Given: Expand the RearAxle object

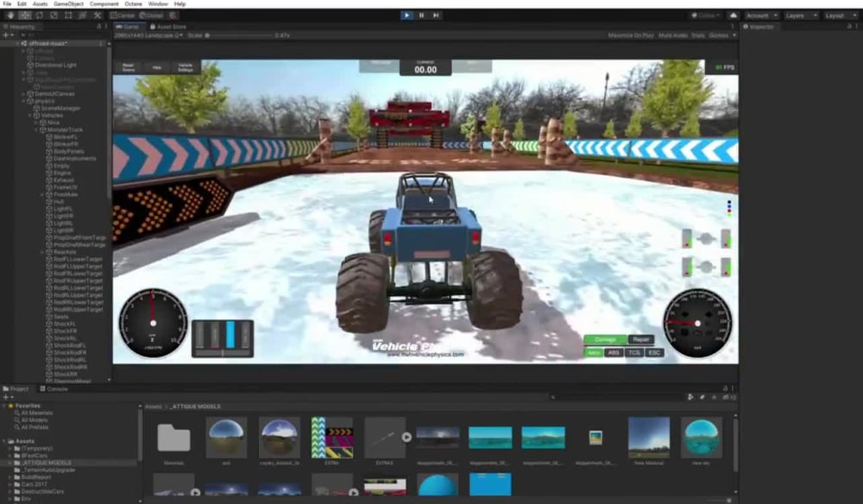Looking at the screenshot, I should [42, 252].
